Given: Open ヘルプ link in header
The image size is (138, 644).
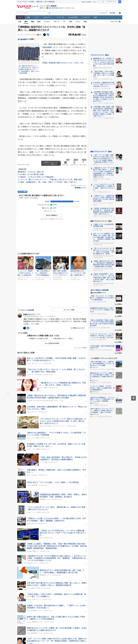Looking at the screenshot, I should click(94, 2).
